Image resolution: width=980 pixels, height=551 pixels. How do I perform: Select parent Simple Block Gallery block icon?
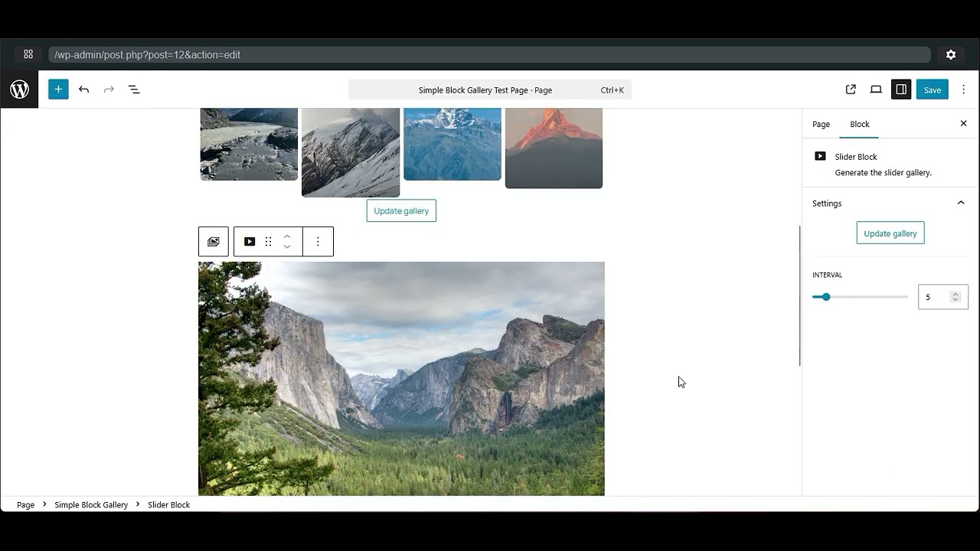click(214, 242)
